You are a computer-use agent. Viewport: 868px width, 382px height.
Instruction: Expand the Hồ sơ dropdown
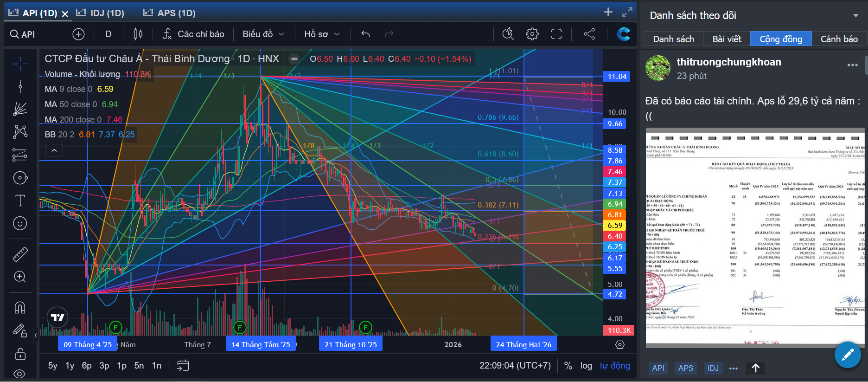[322, 34]
